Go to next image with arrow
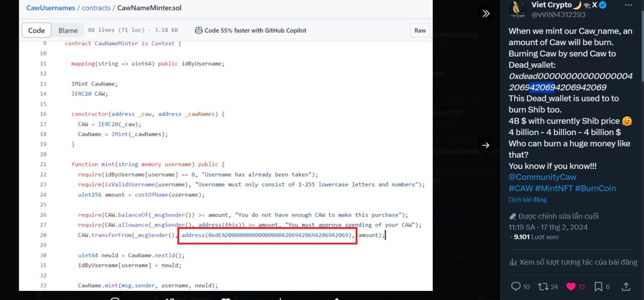 [486, 145]
